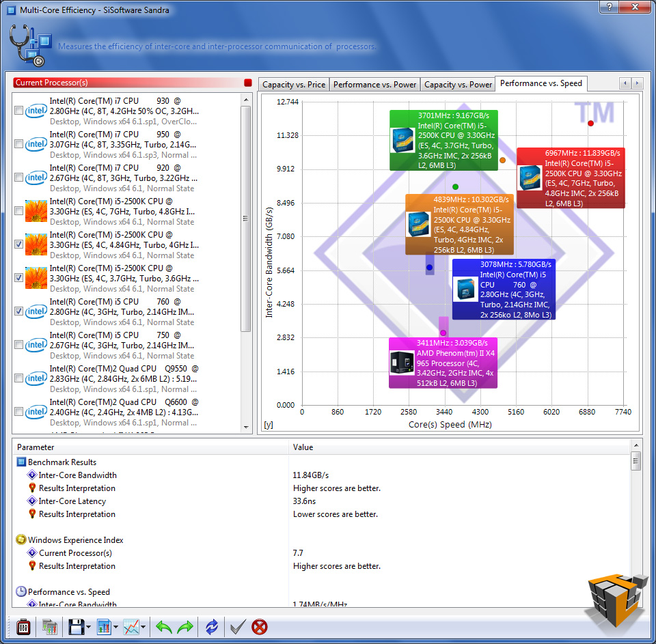Image resolution: width=656 pixels, height=644 pixels.
Task: Click the Inter-Core Latency row
Action: point(321,501)
